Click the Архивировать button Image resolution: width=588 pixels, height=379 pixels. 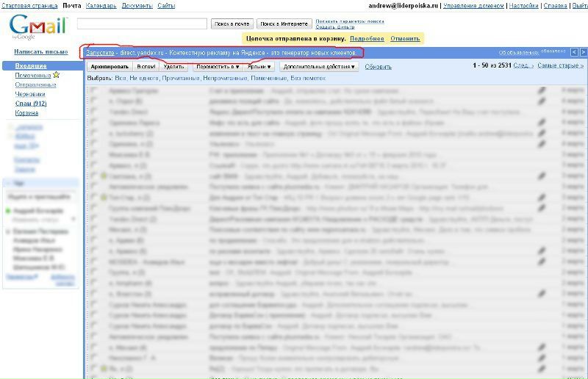110,67
